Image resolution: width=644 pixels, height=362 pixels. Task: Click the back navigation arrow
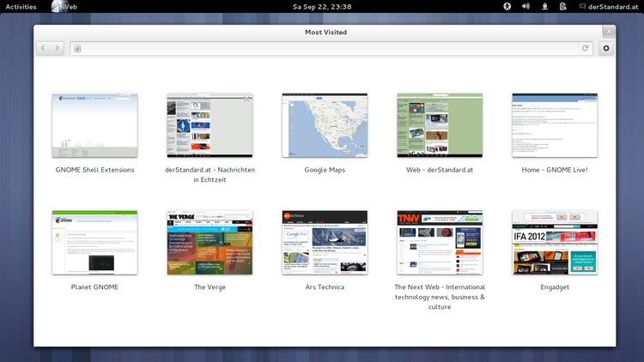[44, 48]
